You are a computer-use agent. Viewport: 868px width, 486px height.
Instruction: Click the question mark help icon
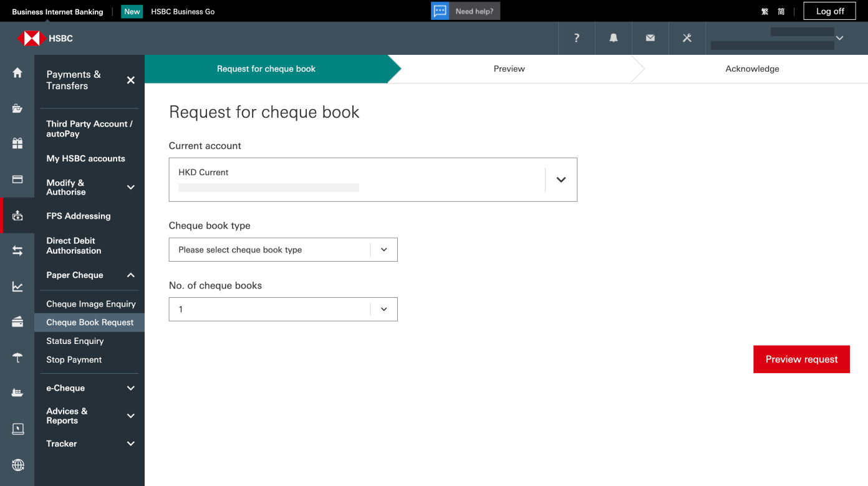click(577, 38)
